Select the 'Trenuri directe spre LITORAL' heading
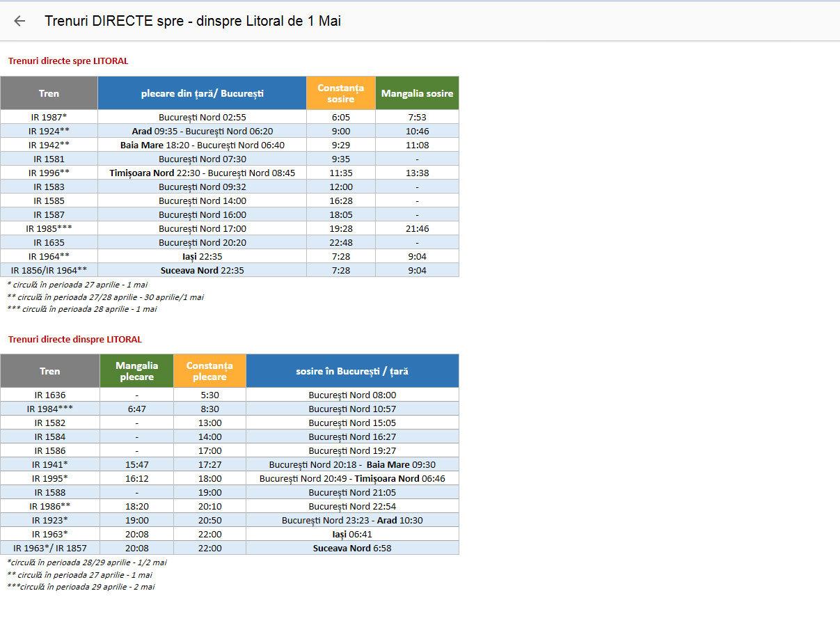Viewport: 840px width, 630px height. click(x=68, y=61)
